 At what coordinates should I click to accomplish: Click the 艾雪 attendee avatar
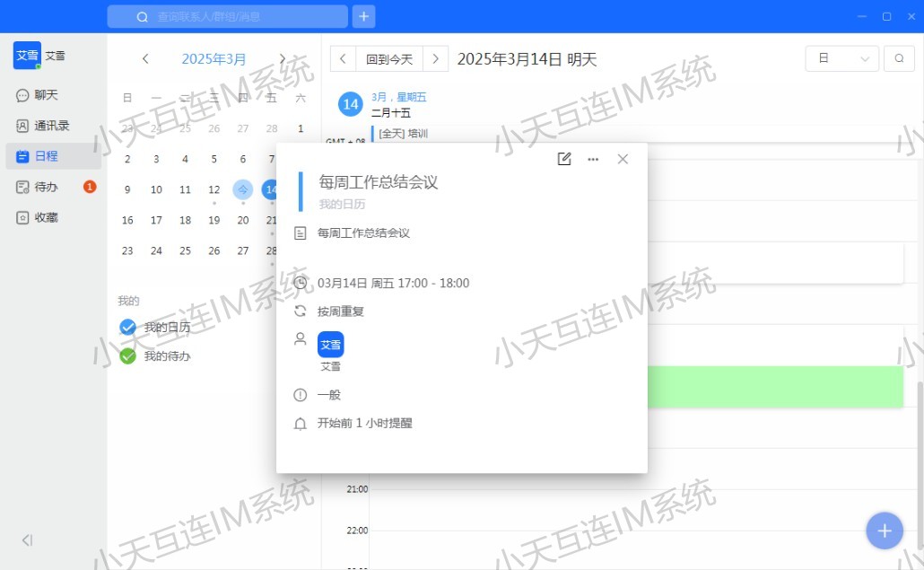[x=331, y=344]
